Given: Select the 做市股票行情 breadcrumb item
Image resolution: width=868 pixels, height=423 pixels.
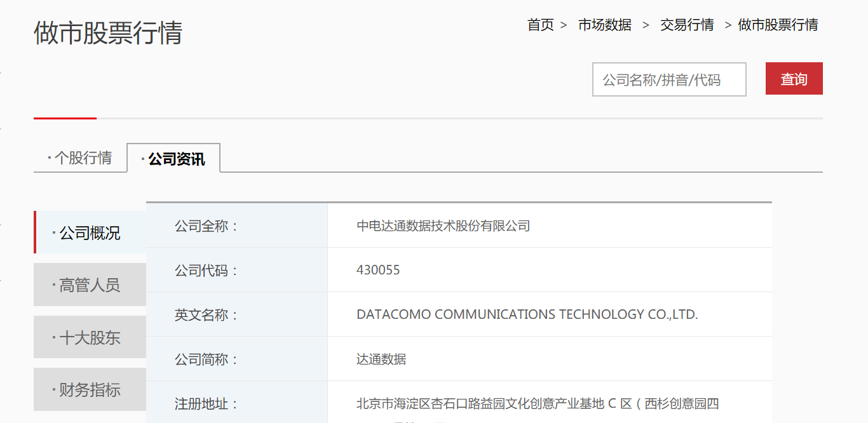Looking at the screenshot, I should 778,25.
